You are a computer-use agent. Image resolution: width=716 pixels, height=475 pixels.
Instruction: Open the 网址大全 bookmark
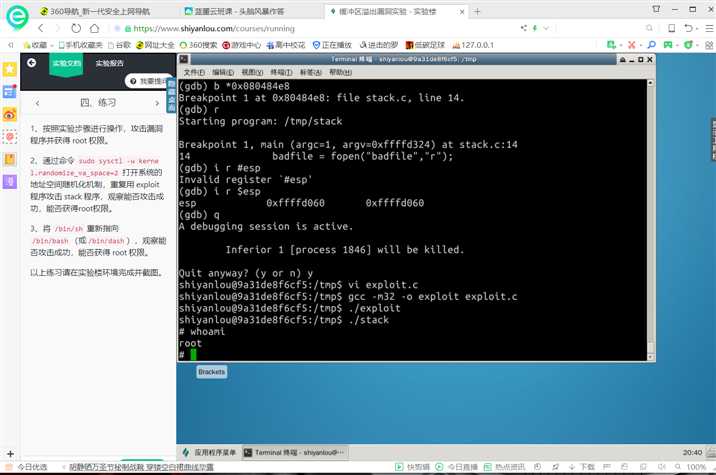pos(155,45)
